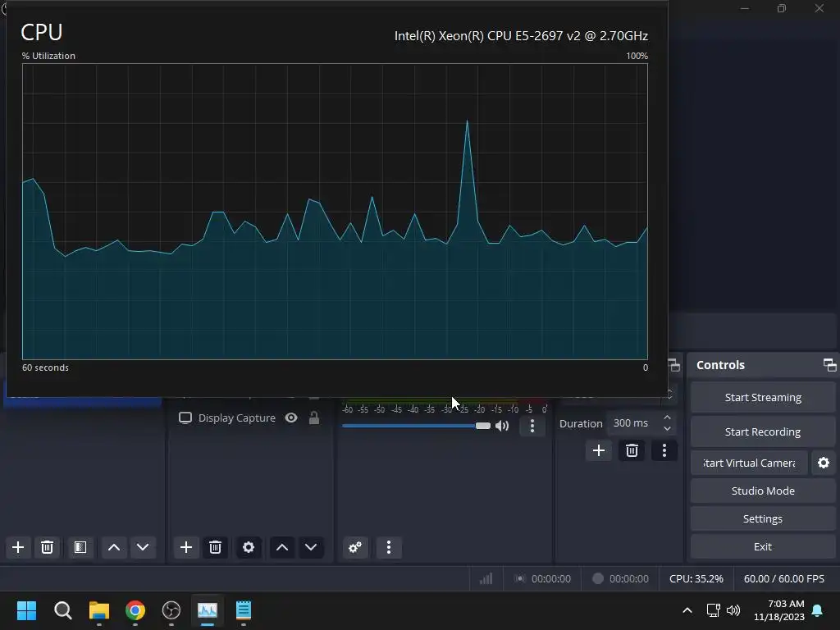Pop out the Controls dock icon
Screen dimensions: 840x630
(830, 365)
